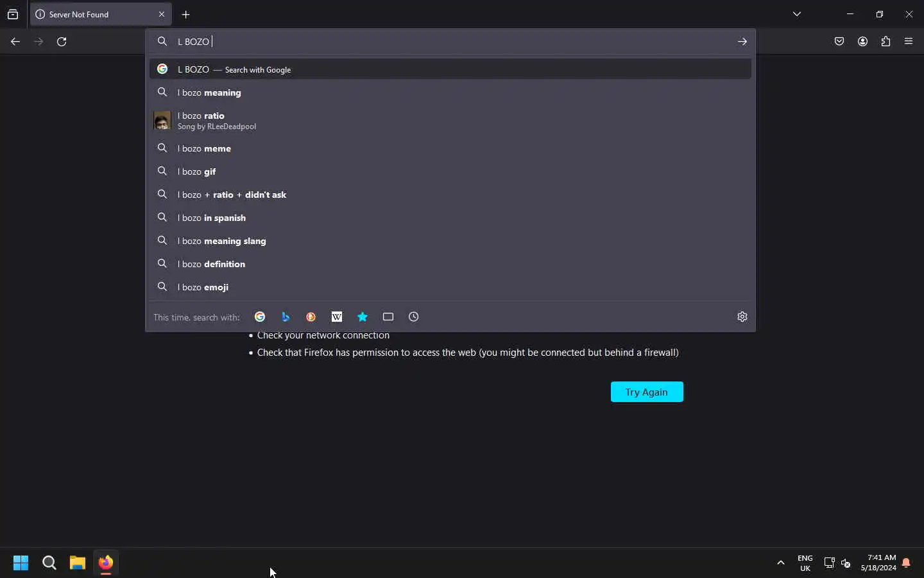924x578 pixels.
Task: Expand the list all tabs chevron
Action: (797, 13)
